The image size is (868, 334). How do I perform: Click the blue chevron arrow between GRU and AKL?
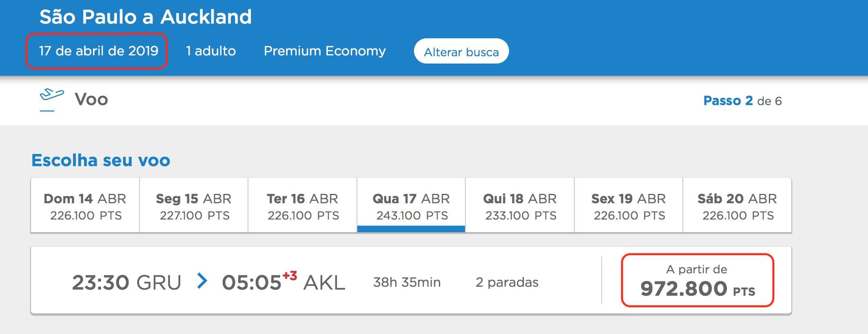202,281
